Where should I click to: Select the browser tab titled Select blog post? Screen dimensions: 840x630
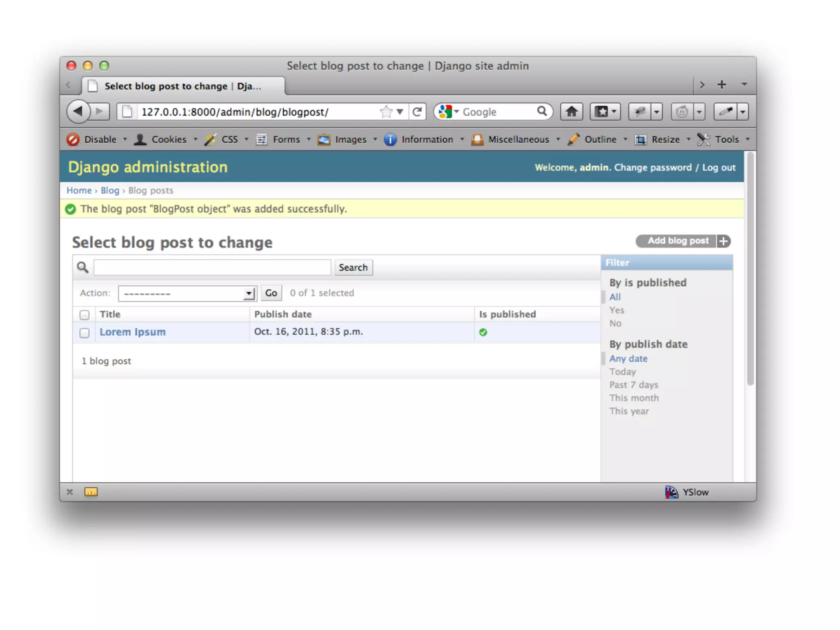[183, 86]
